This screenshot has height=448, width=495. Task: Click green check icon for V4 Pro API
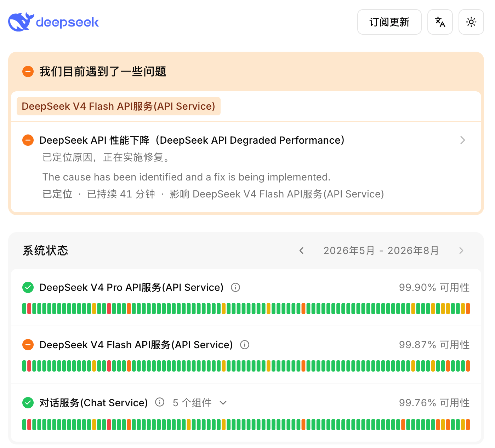pos(28,287)
